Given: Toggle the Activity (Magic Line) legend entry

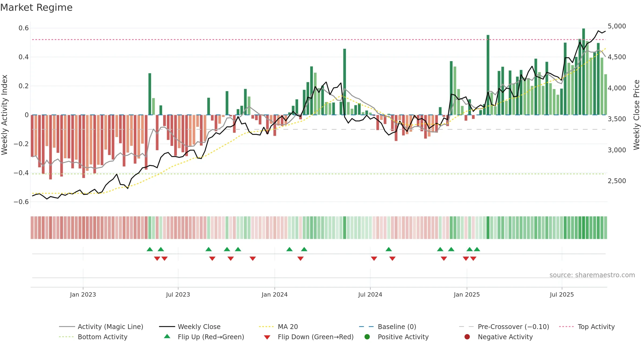Looking at the screenshot, I should tap(101, 327).
